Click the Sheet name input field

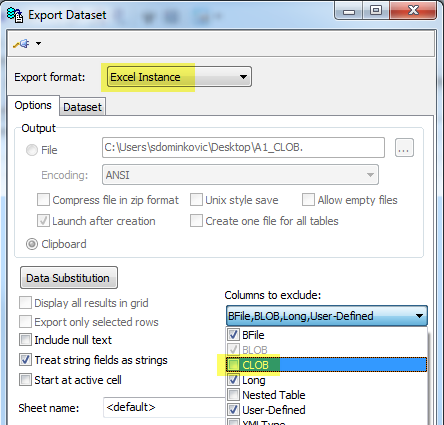[x=165, y=407]
